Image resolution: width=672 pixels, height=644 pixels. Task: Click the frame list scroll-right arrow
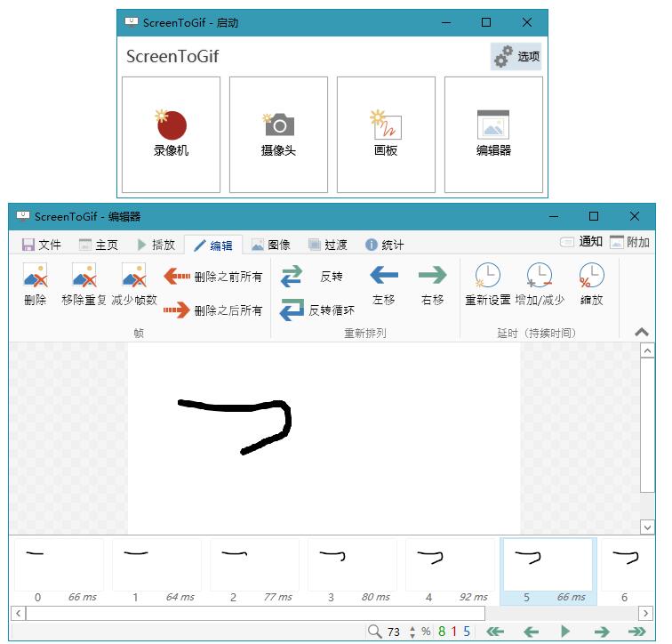[646, 613]
